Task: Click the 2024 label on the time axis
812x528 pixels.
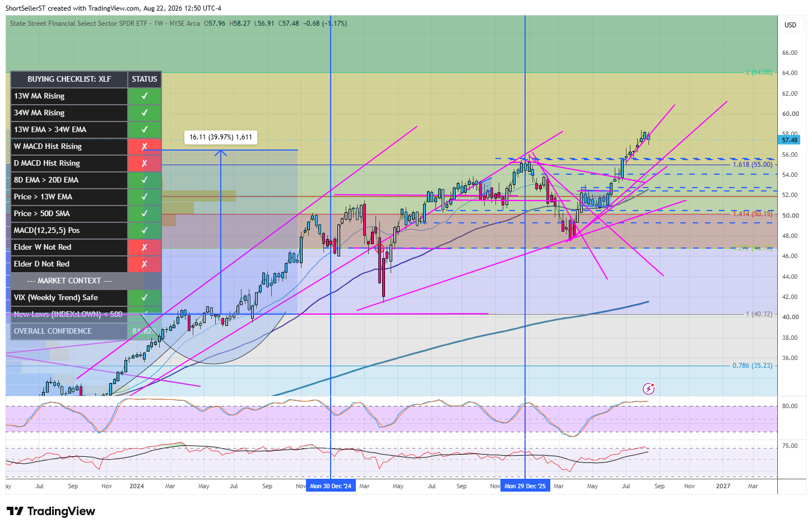Action: click(x=137, y=486)
